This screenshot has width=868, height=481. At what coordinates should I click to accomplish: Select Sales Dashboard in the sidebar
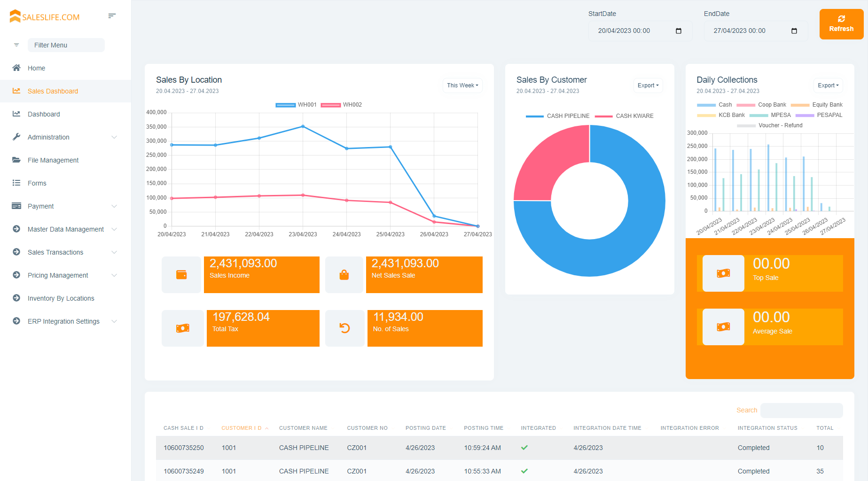pos(65,91)
